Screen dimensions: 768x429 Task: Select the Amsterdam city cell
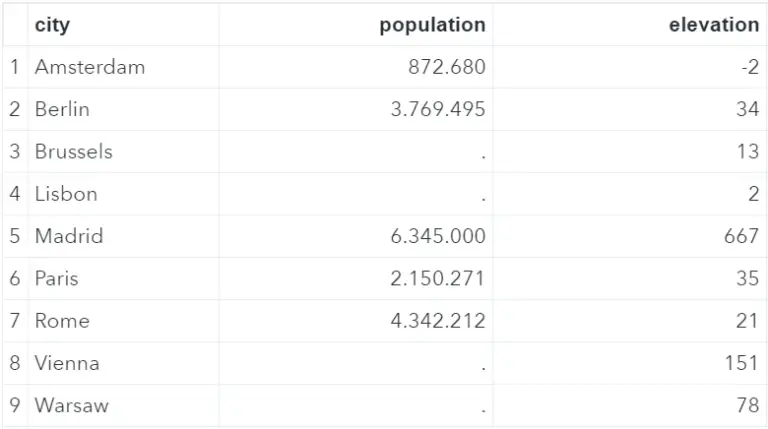(90, 67)
